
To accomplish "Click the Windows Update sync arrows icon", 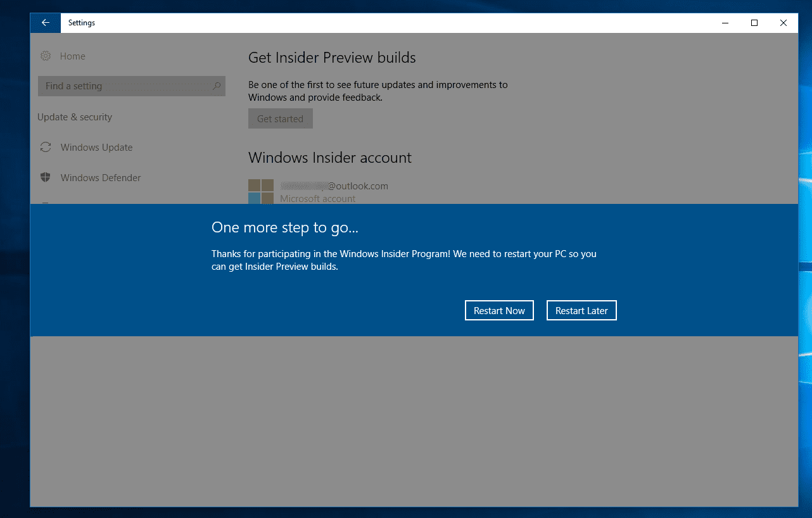I will pyautogui.click(x=46, y=148).
